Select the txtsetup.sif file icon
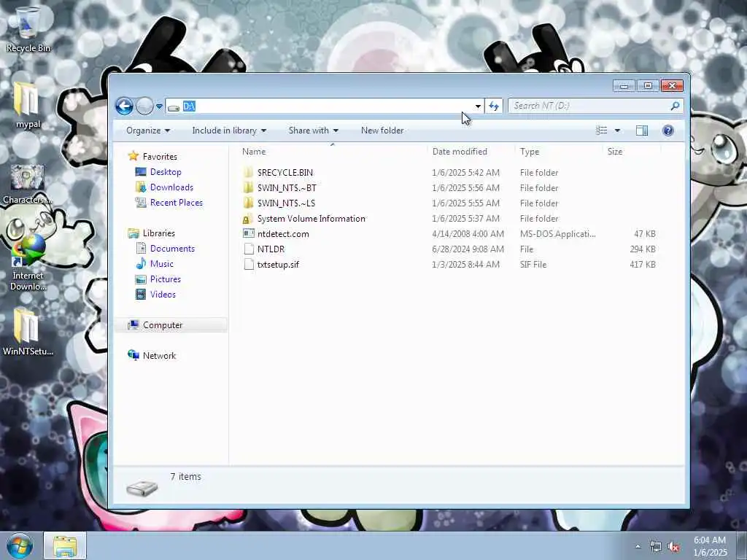Image resolution: width=747 pixels, height=560 pixels. pyautogui.click(x=249, y=264)
